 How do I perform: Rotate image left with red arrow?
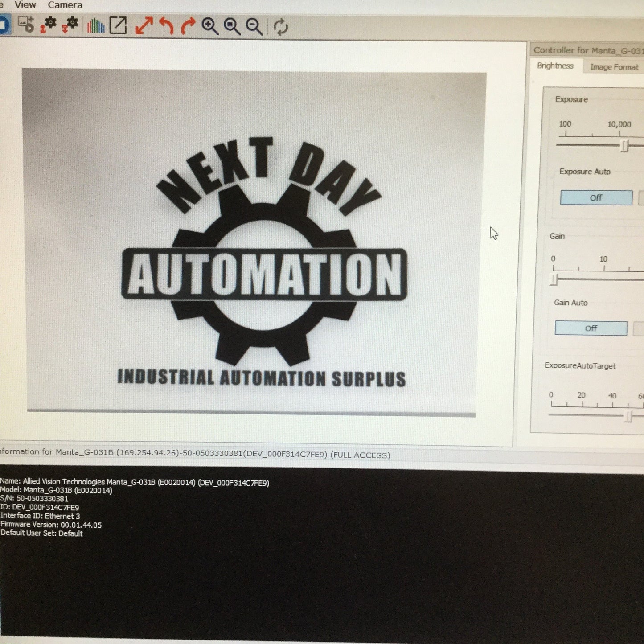point(166,26)
